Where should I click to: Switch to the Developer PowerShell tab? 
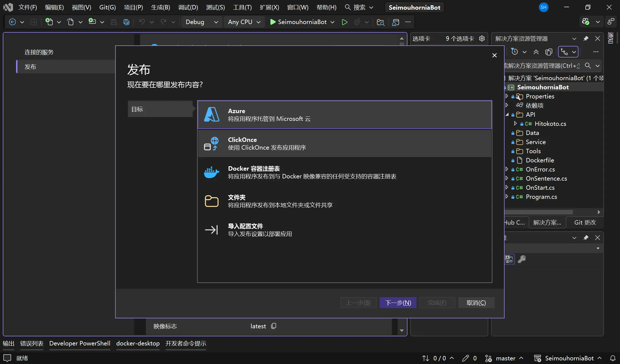tap(80, 343)
